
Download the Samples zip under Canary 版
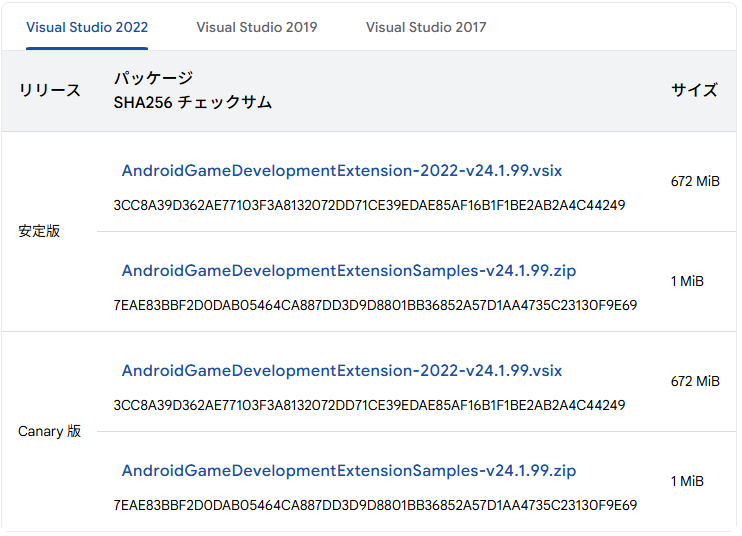(x=349, y=471)
